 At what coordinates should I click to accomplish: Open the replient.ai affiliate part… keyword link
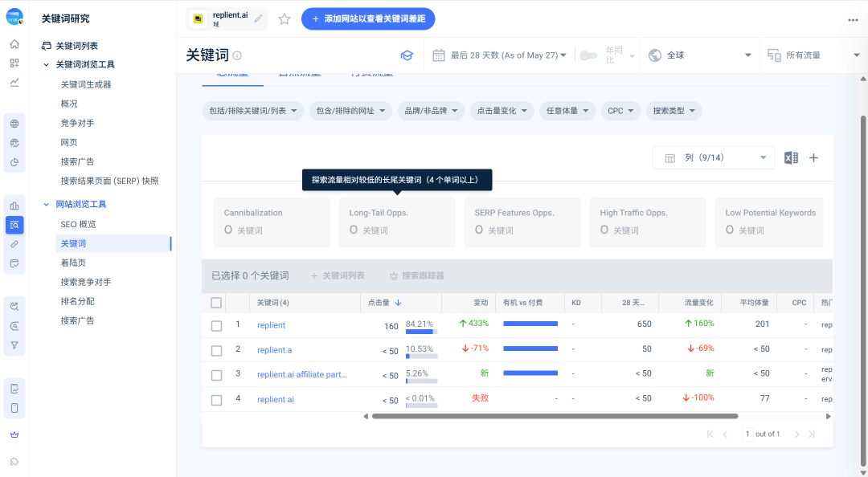point(302,375)
